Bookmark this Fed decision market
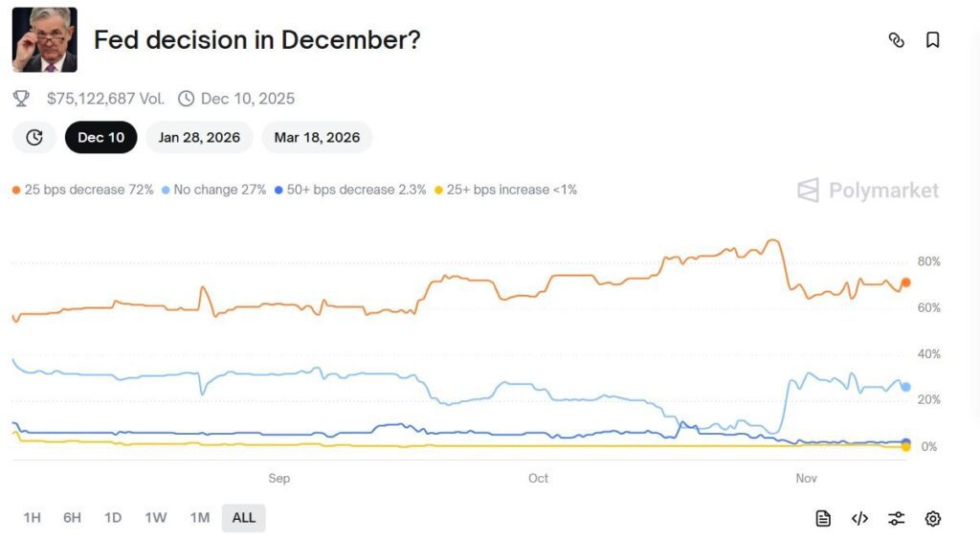 932,40
